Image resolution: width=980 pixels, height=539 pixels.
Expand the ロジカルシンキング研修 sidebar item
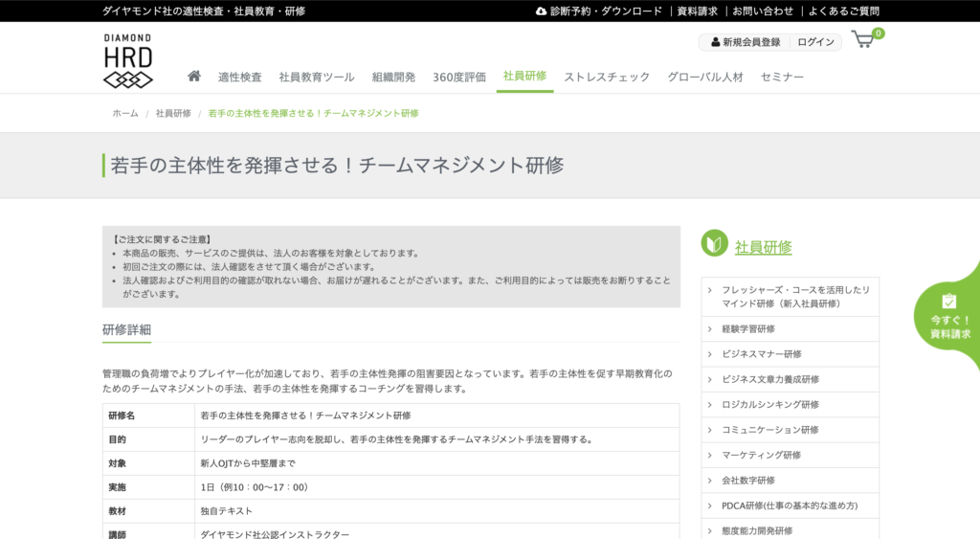point(770,404)
